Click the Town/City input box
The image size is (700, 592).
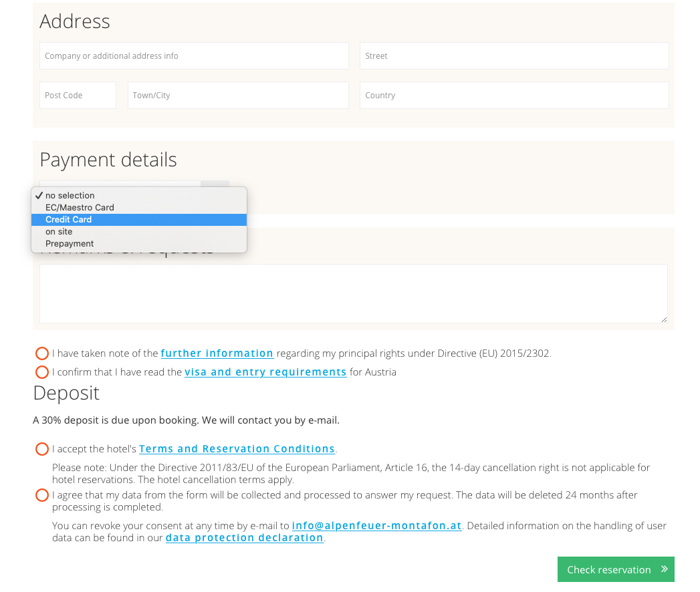[237, 96]
